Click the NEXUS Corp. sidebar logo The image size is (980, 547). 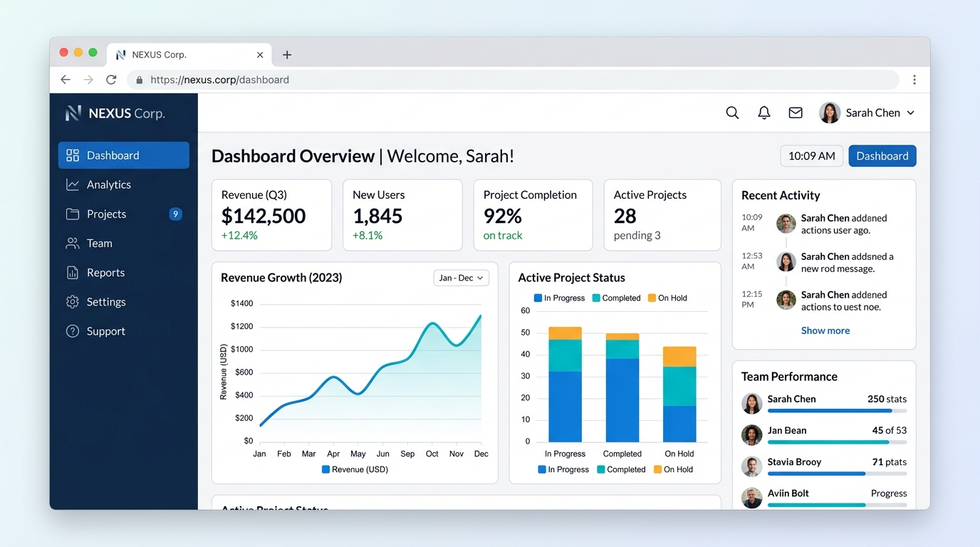115,113
